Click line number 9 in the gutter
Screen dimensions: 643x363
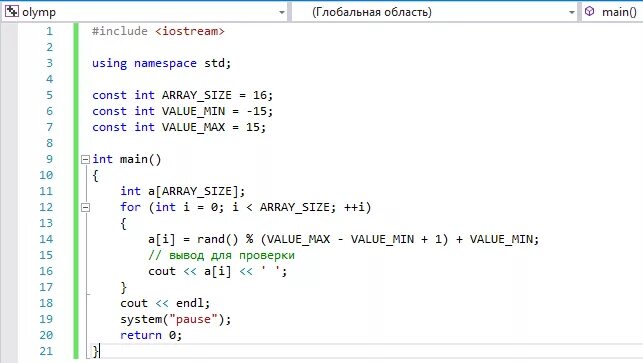(x=49, y=159)
